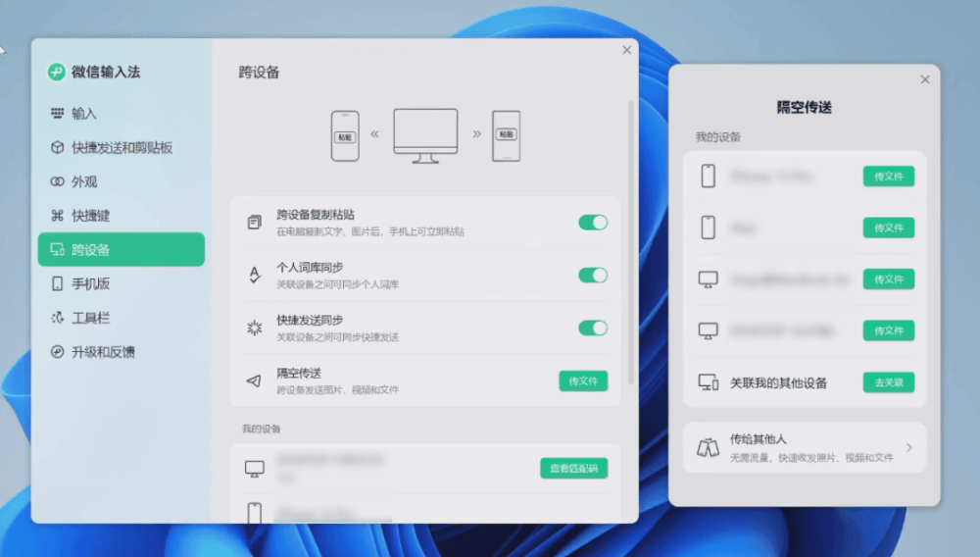
Task: Click second phone icon in 隔空传送 list
Action: [709, 228]
